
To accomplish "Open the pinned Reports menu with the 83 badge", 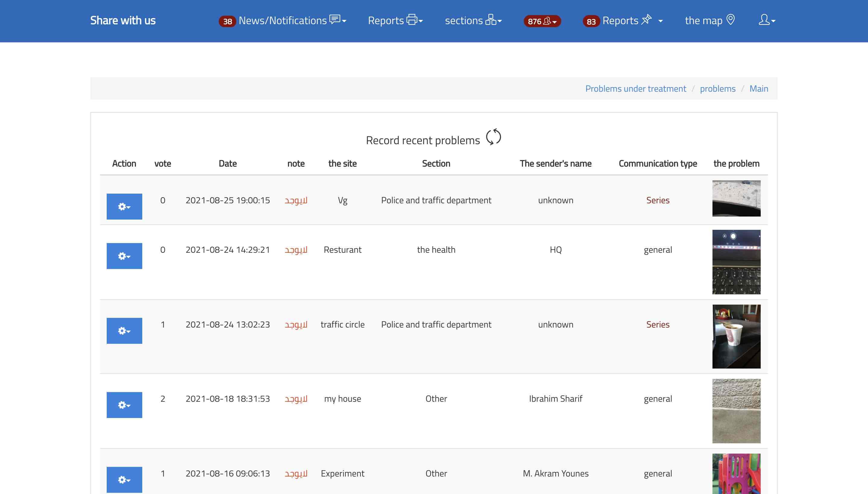I will point(623,21).
